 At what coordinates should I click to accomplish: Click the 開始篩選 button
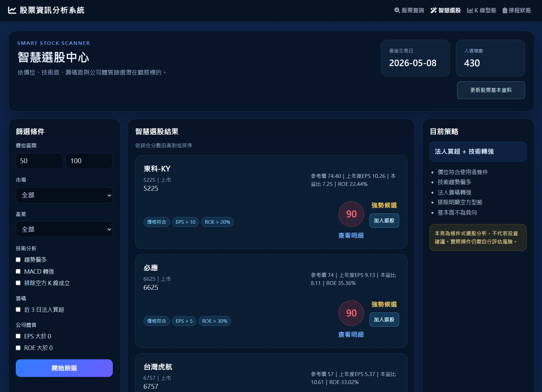(64, 368)
